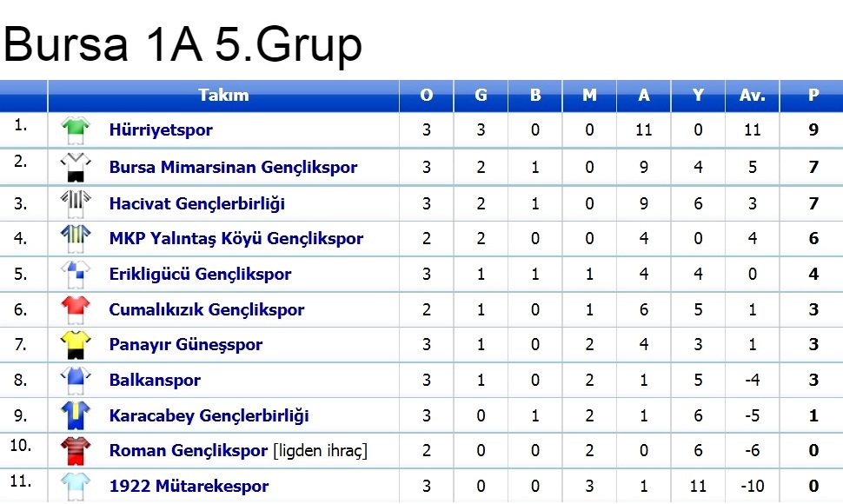Click MKP Yalıntaş Köyü's jersey icon
The width and height of the screenshot is (843, 504).
[76, 237]
